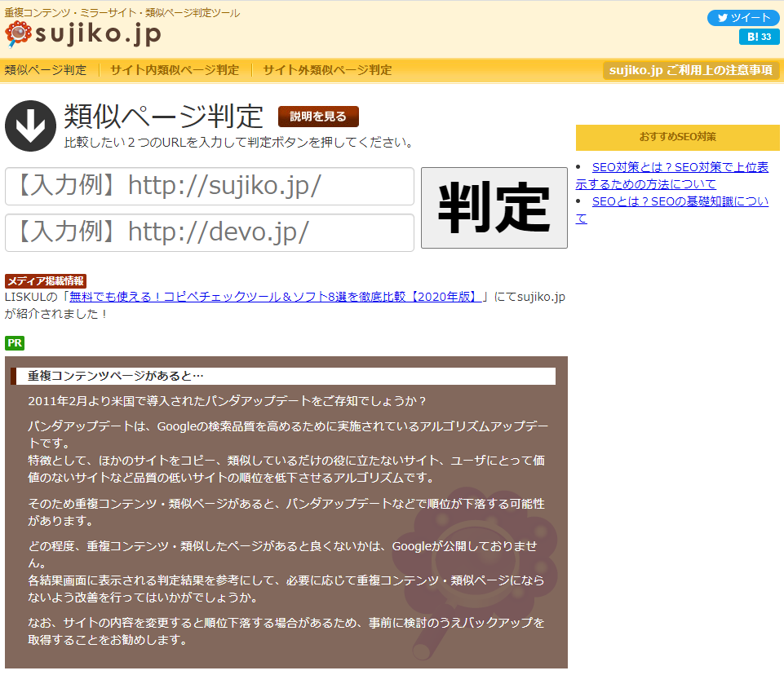The height and width of the screenshot is (675, 784).
Task: Click the Hatena B! bookmark button
Action: (759, 37)
